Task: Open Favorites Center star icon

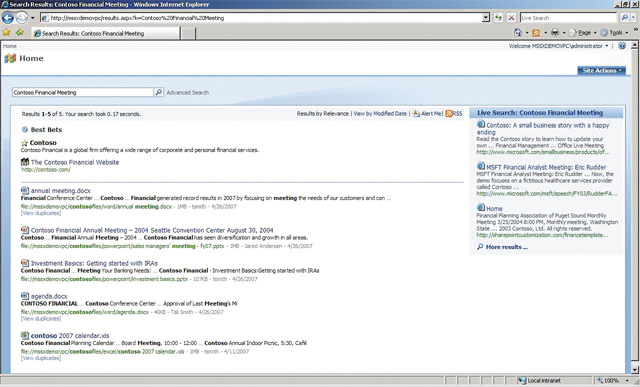Action: tap(7, 33)
